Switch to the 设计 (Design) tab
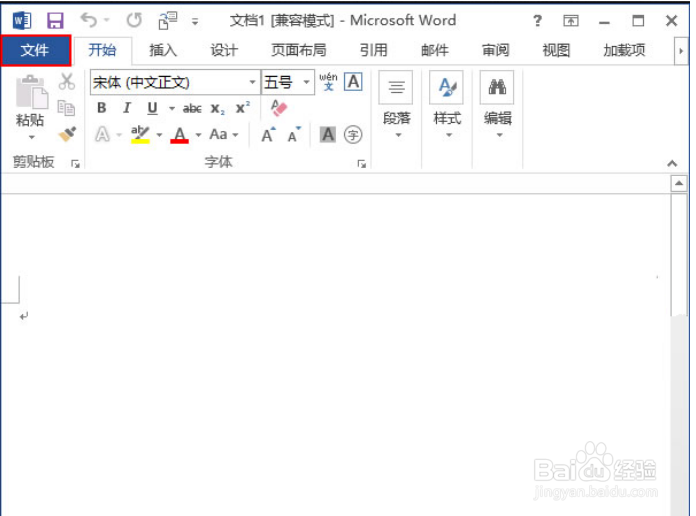Screen dimensions: 696x516 (x=224, y=50)
